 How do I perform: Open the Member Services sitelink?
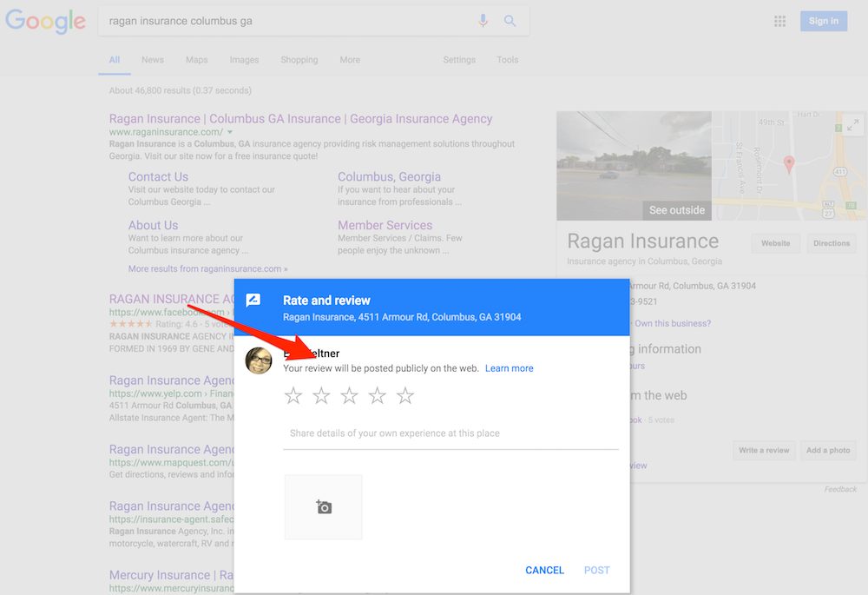pos(385,226)
